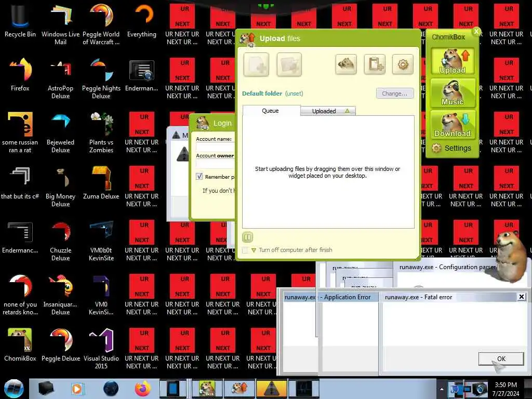The height and width of the screenshot is (399, 532).
Task: Click the hamster account icon in Upload toolbar
Action: pyautogui.click(x=345, y=64)
